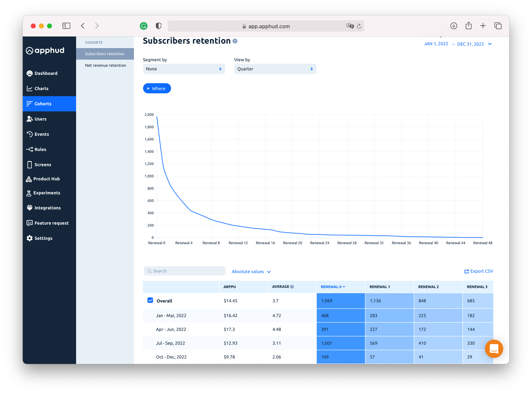Click help icon beside Subscribers retention title
The height and width of the screenshot is (394, 532).
(235, 41)
